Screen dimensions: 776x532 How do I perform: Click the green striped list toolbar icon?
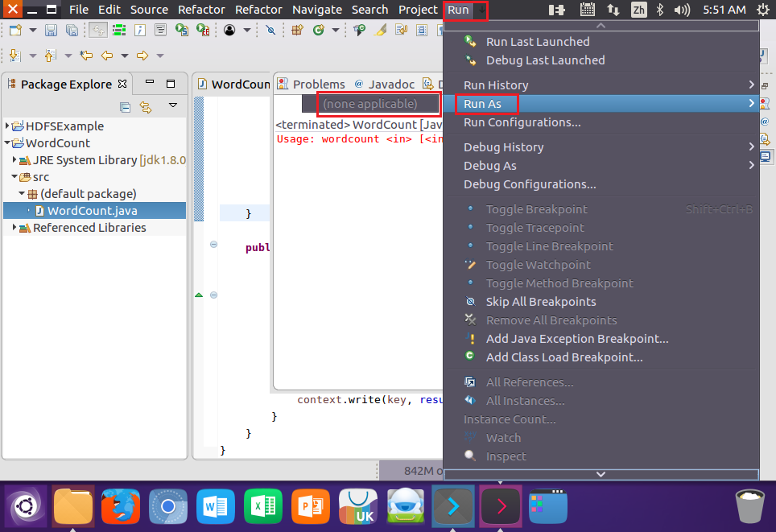click(119, 31)
